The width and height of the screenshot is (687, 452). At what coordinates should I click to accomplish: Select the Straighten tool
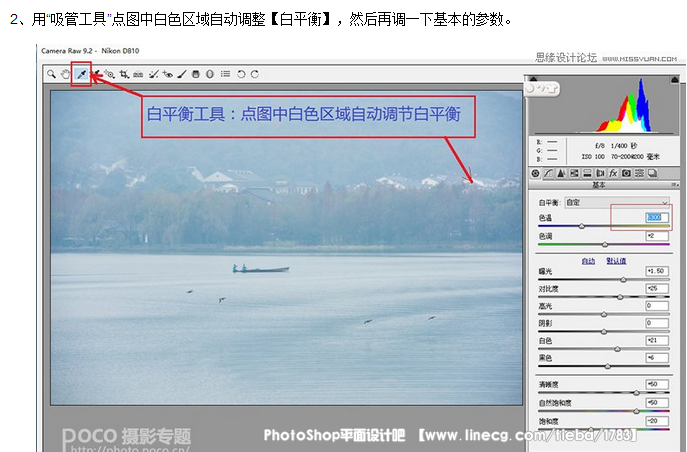[x=138, y=74]
